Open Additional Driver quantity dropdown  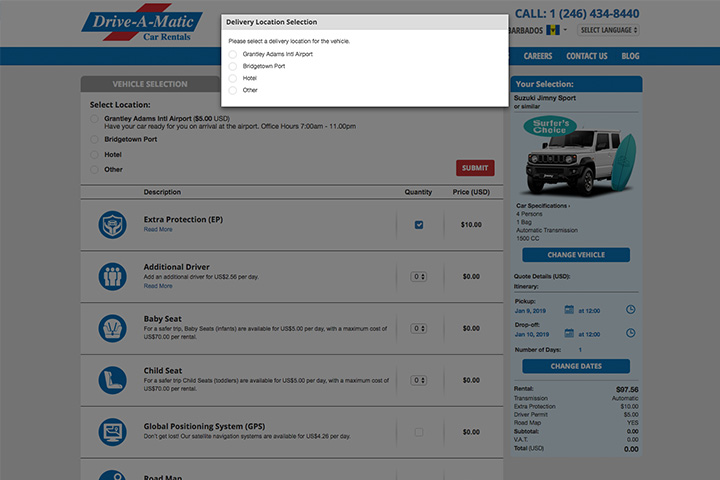[418, 277]
